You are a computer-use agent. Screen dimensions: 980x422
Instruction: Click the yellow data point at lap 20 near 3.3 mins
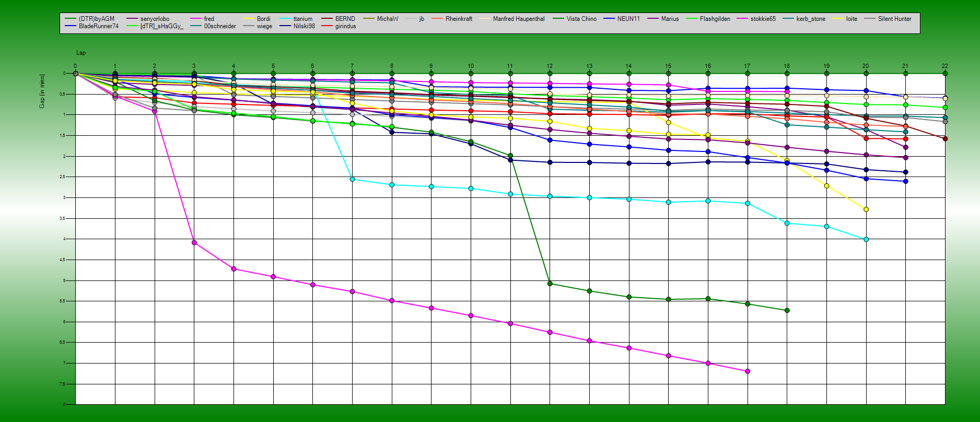(x=866, y=209)
